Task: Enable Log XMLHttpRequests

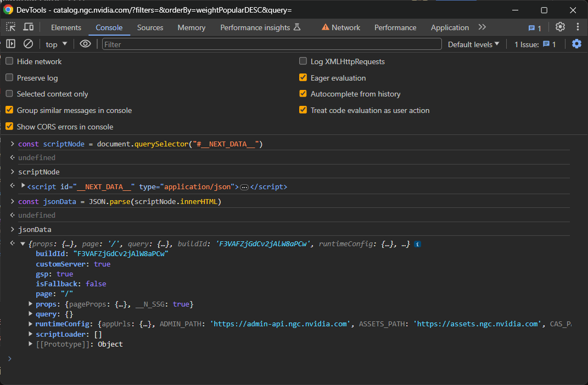Action: pyautogui.click(x=303, y=61)
